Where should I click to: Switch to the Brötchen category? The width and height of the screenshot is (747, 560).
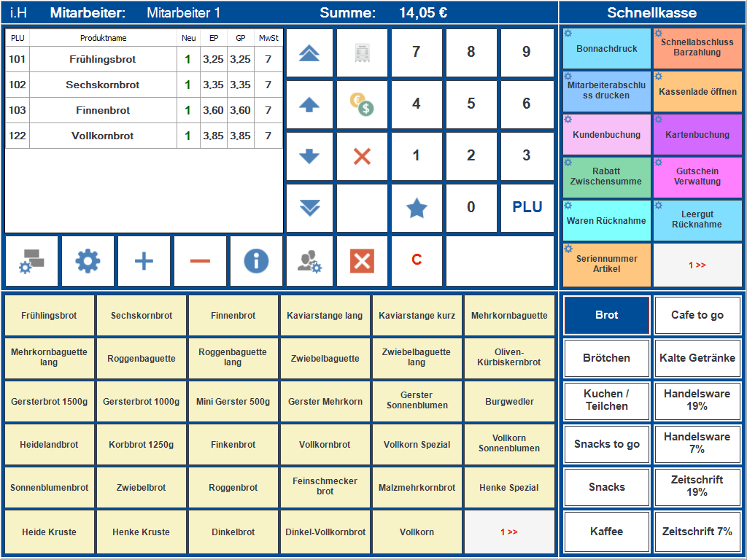606,358
